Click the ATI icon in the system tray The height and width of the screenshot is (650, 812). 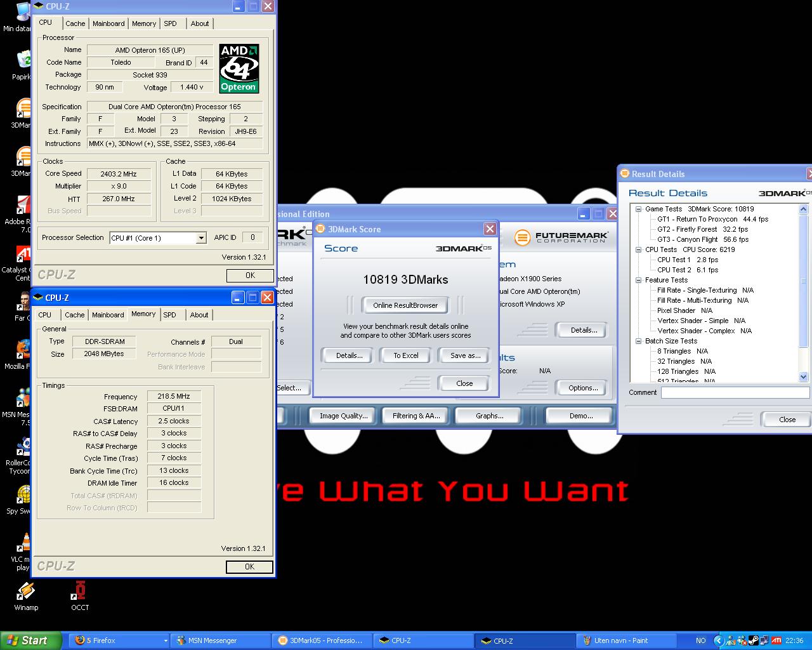click(x=776, y=640)
